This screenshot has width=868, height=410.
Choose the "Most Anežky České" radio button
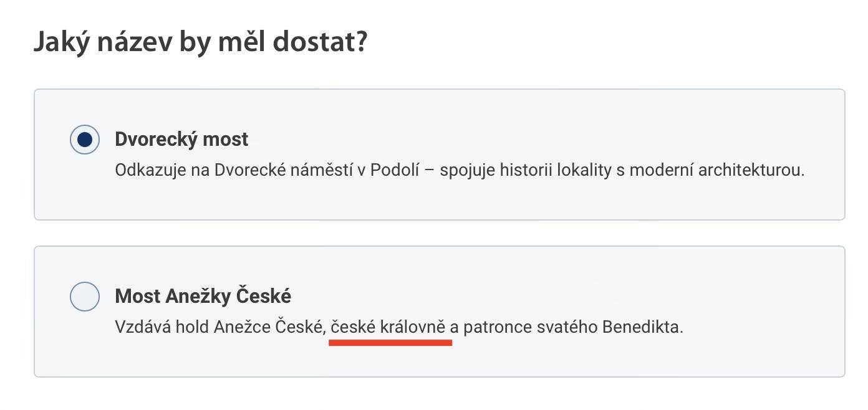[x=85, y=297]
